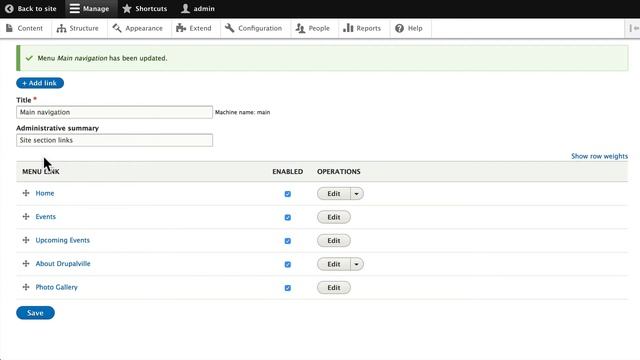Uncheck Enabled for Photo Gallery link
640x360 pixels.
(288, 288)
